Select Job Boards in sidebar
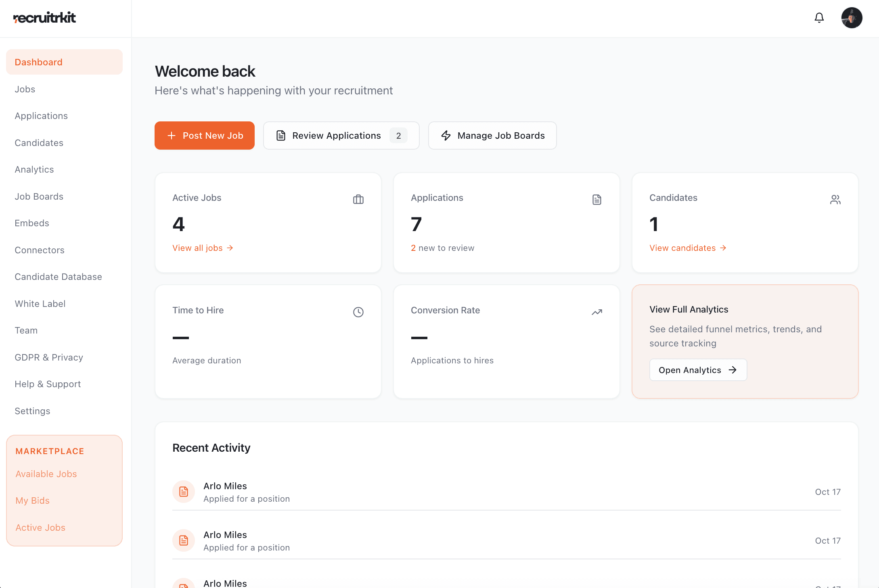Screen dimensions: 879x588 39,196
